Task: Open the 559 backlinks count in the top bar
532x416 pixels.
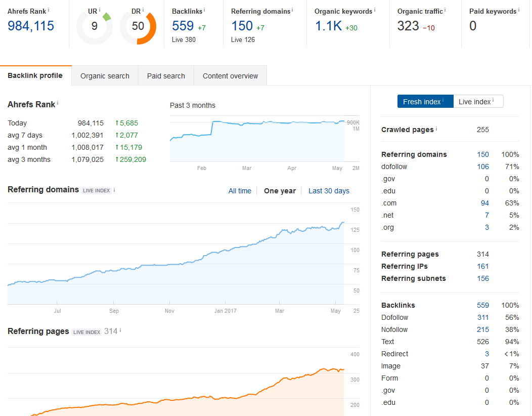Action: coord(183,26)
